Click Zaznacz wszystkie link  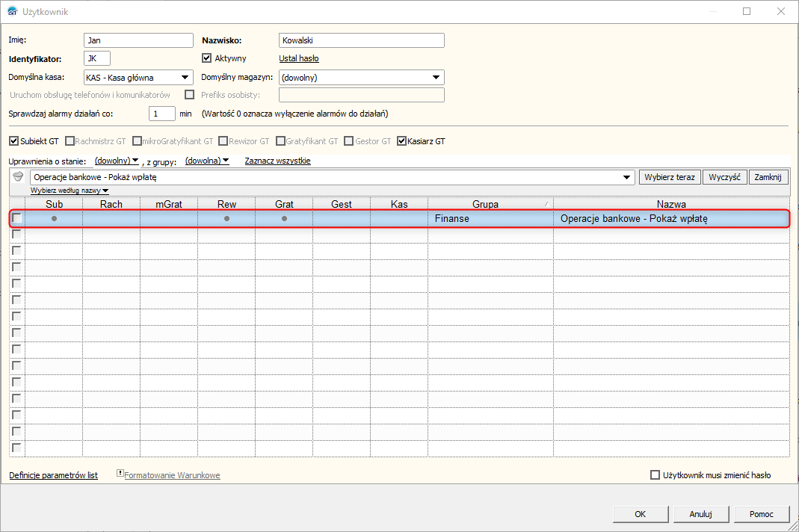[277, 161]
